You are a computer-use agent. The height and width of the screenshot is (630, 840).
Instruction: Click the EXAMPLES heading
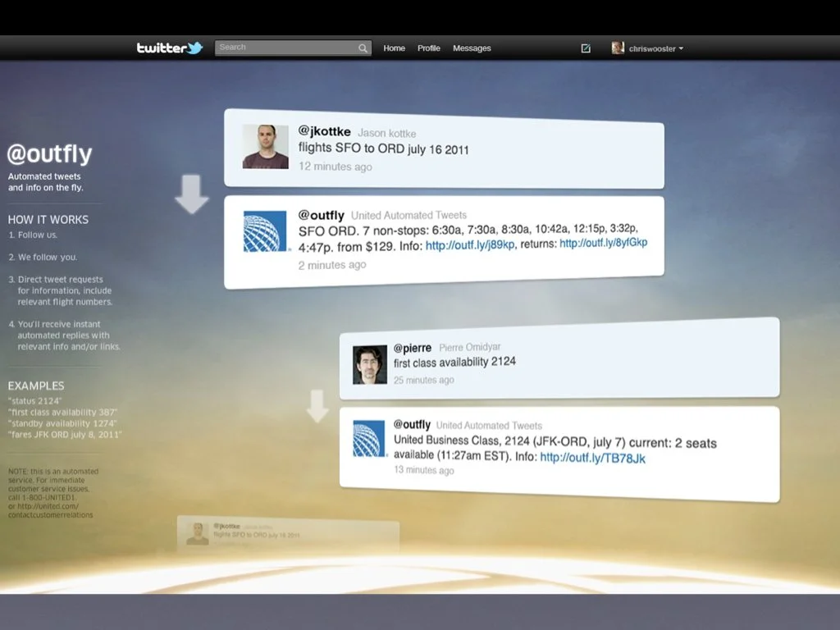[36, 386]
